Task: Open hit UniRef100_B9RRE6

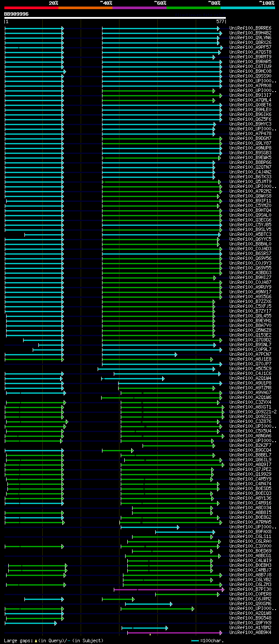Action: (250, 28)
